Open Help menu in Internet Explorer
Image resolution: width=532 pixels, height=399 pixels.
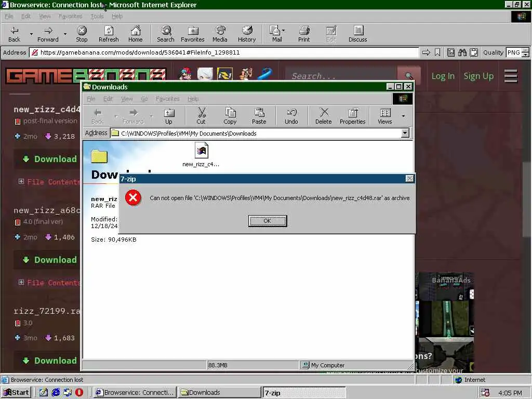(x=117, y=16)
